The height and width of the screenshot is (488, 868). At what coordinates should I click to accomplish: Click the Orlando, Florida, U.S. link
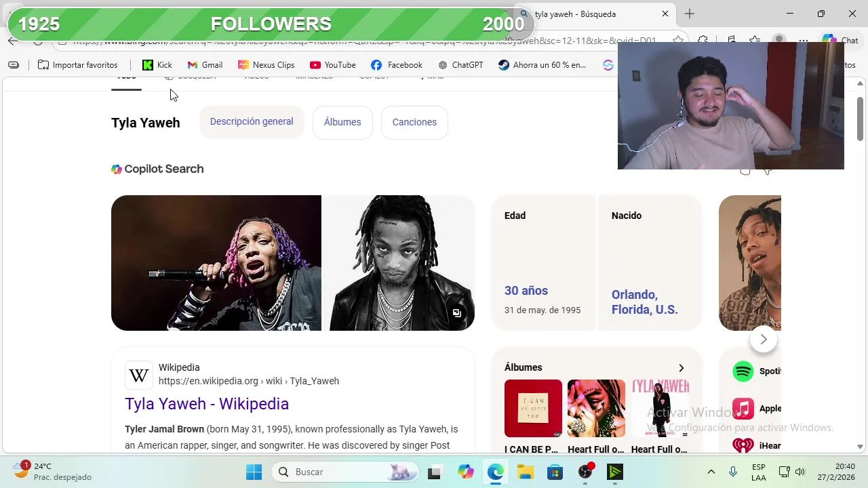(x=645, y=302)
